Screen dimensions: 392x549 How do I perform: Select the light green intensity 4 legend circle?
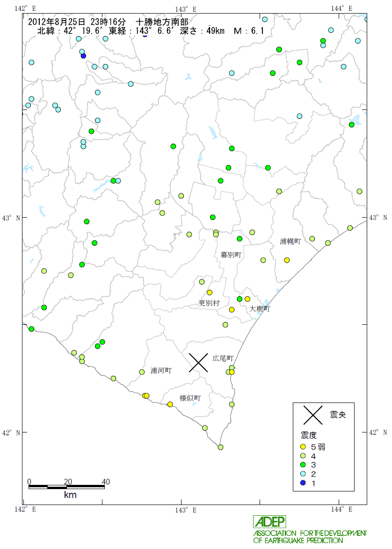(x=303, y=456)
